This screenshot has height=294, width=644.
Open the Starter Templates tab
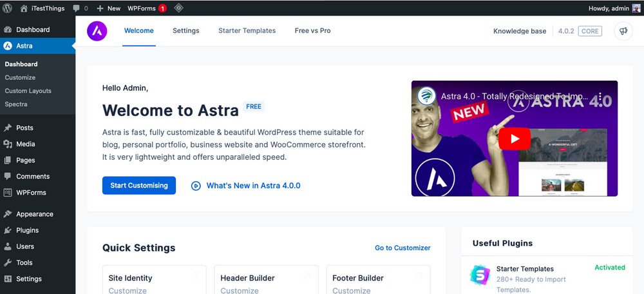(x=247, y=31)
